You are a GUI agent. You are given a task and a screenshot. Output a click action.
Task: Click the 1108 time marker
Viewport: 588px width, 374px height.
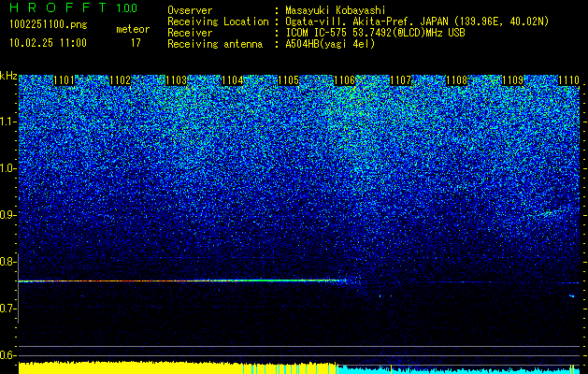457,80
